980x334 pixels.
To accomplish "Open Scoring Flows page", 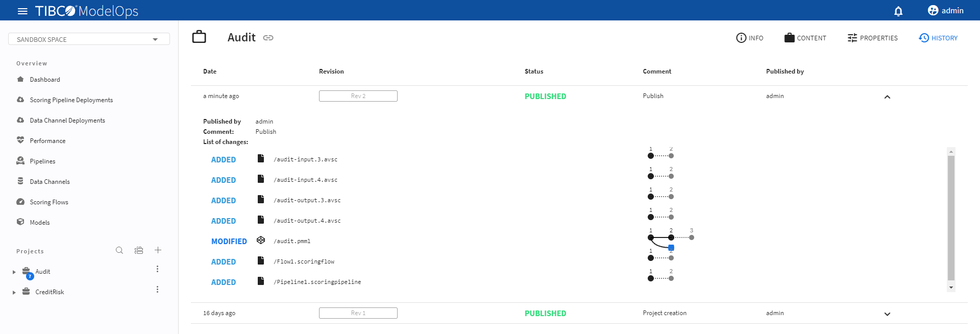I will (49, 202).
